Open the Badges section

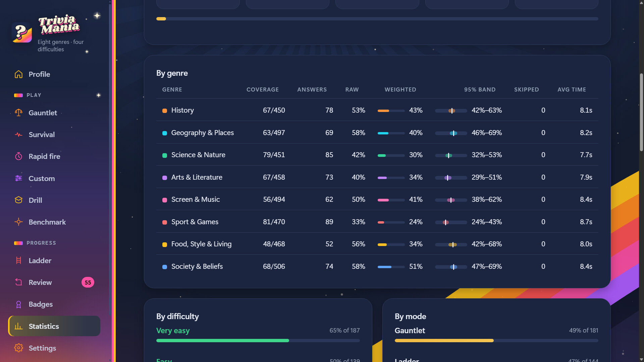(x=54, y=304)
